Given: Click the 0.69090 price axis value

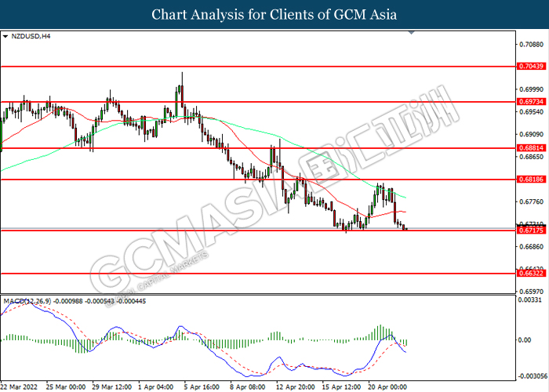Looking at the screenshot, I should (x=532, y=134).
